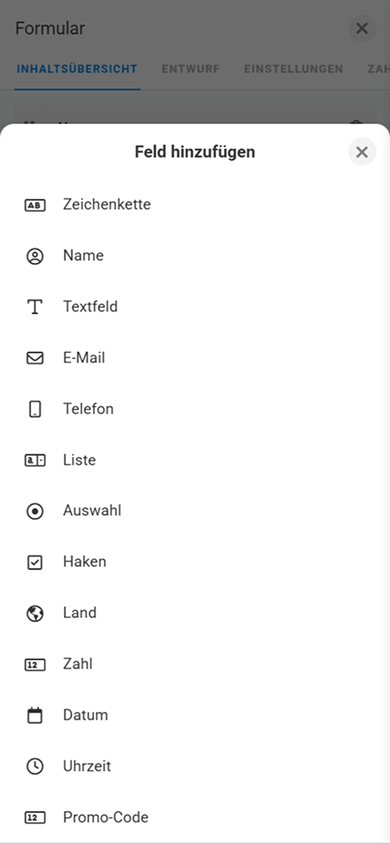Go to the Inhaltsübersicht tab

(x=77, y=69)
